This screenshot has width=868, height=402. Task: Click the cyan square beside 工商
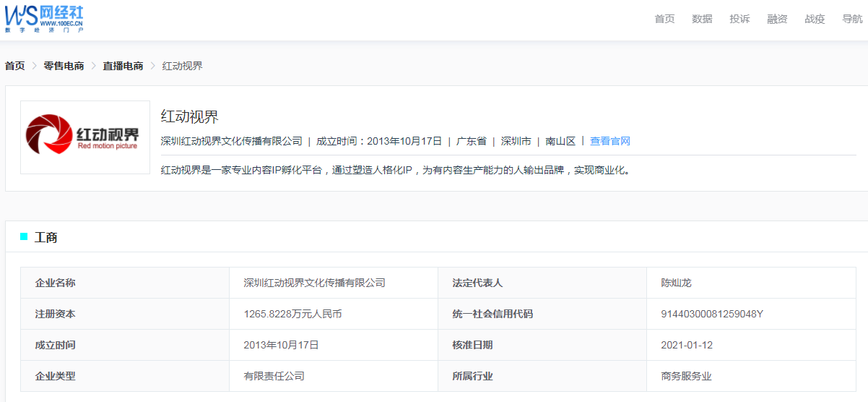(x=24, y=236)
